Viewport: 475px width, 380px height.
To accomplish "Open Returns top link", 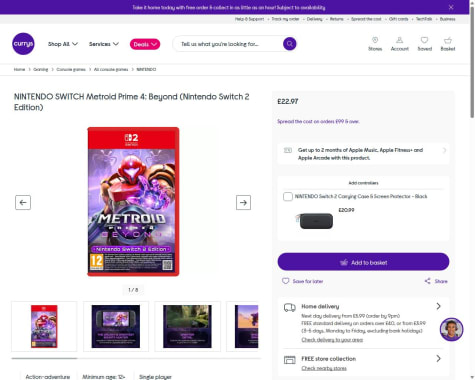I will 337,19.
